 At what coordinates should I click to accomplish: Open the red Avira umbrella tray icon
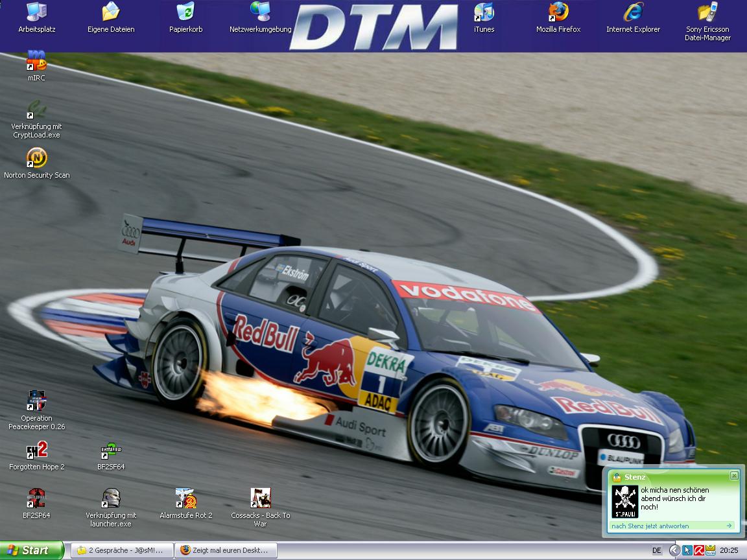pyautogui.click(x=698, y=550)
